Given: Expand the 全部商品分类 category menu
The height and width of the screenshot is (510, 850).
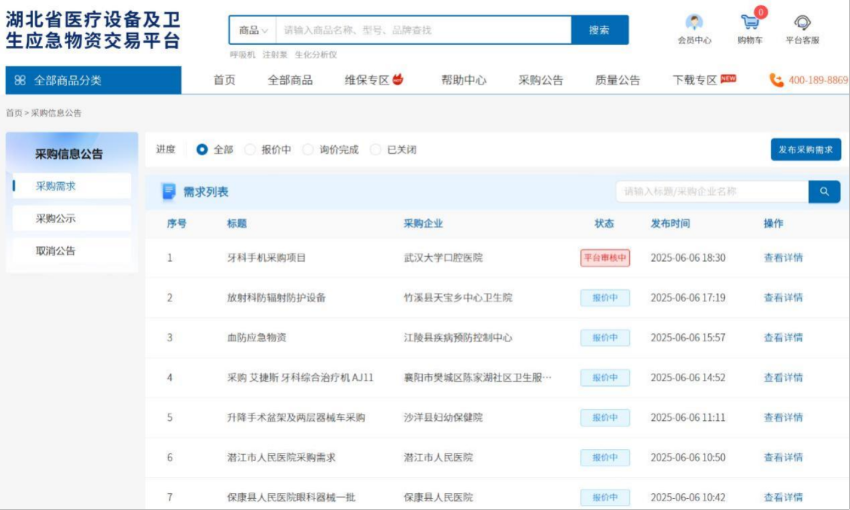Looking at the screenshot, I should 67,80.
